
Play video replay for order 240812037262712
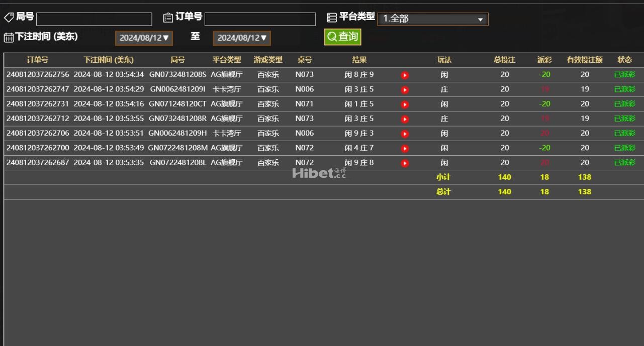[405, 119]
